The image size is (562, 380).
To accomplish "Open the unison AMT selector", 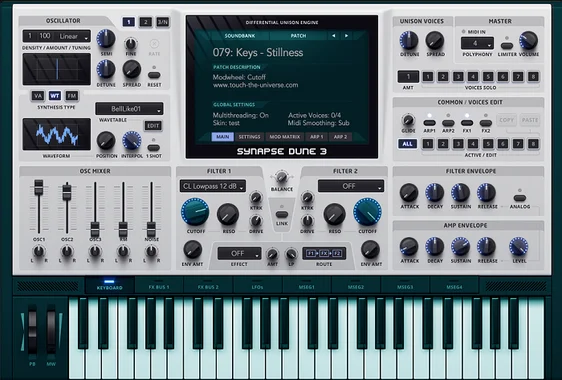I will coord(408,77).
